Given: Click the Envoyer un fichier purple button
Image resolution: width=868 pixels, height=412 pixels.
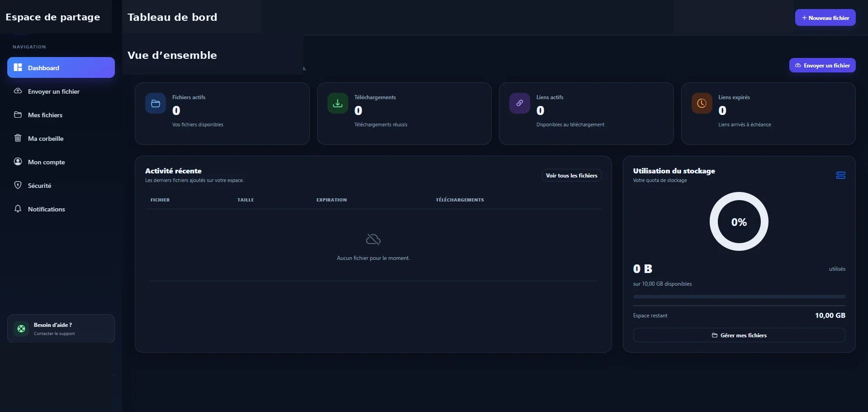Looking at the screenshot, I should tap(822, 65).
